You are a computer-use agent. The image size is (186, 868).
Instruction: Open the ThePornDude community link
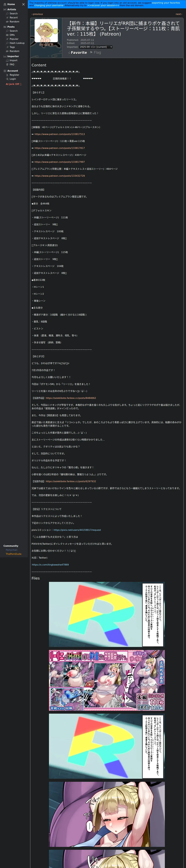coord(13,554)
